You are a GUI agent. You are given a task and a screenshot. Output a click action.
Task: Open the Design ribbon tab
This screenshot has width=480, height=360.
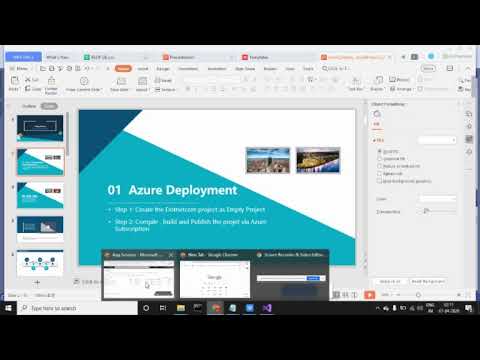163,69
